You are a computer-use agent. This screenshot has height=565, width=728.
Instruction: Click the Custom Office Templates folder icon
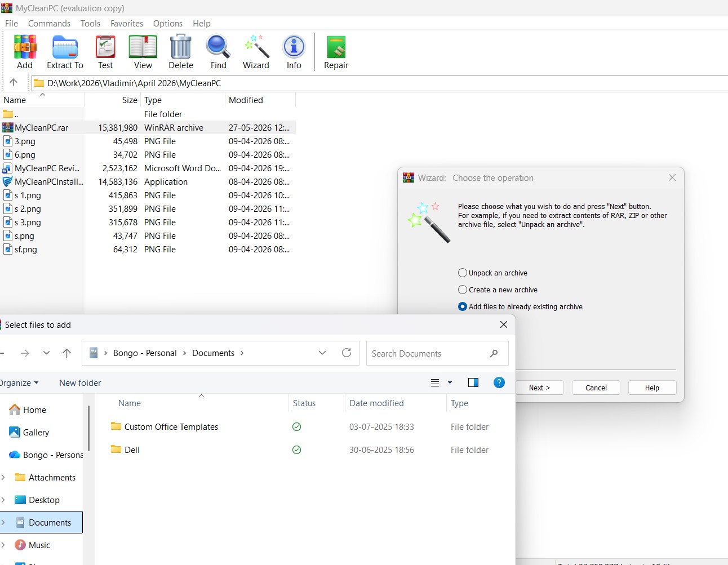(x=116, y=426)
